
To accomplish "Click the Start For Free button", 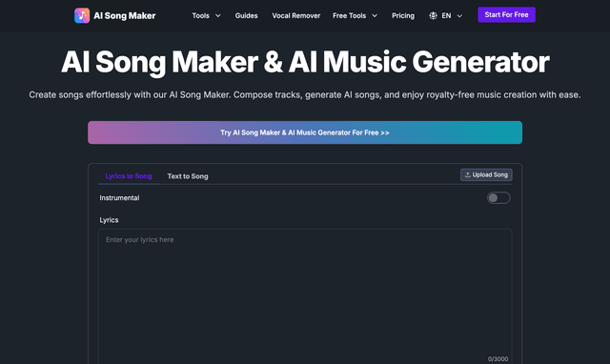I will click(x=506, y=15).
